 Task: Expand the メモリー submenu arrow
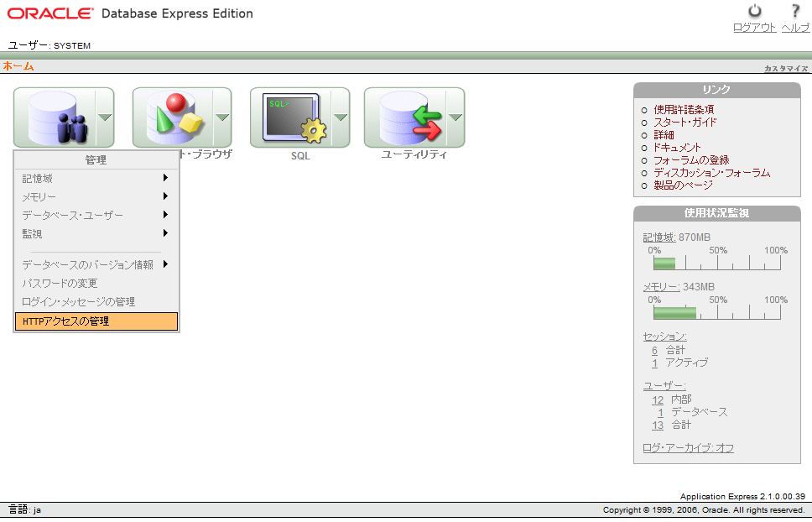click(x=166, y=196)
